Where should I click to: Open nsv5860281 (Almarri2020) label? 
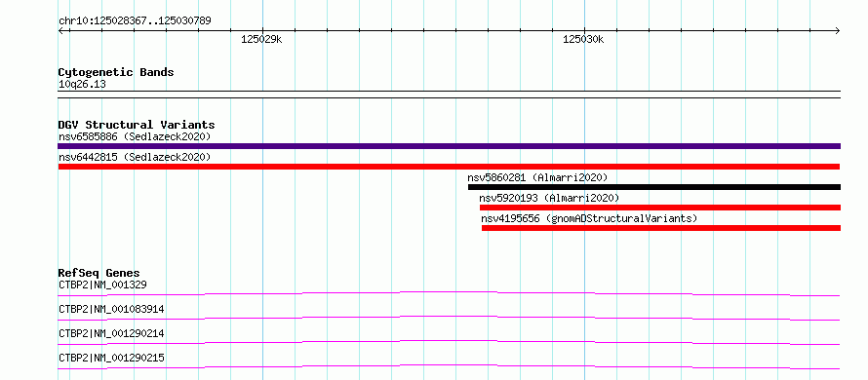[x=537, y=177]
